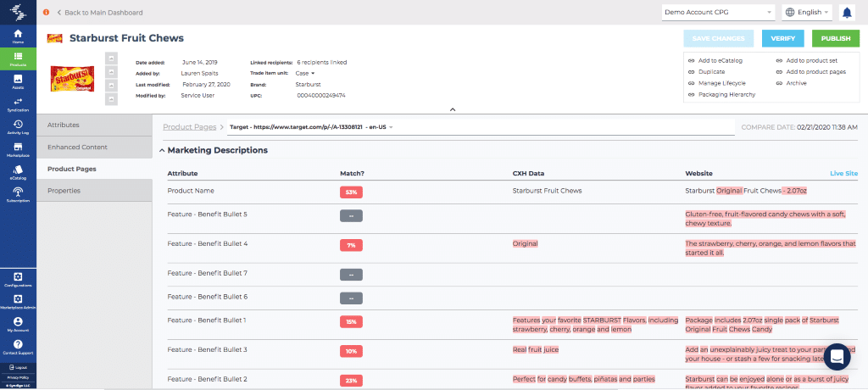Open the Live Site link
The height and width of the screenshot is (390, 868).
pos(843,174)
